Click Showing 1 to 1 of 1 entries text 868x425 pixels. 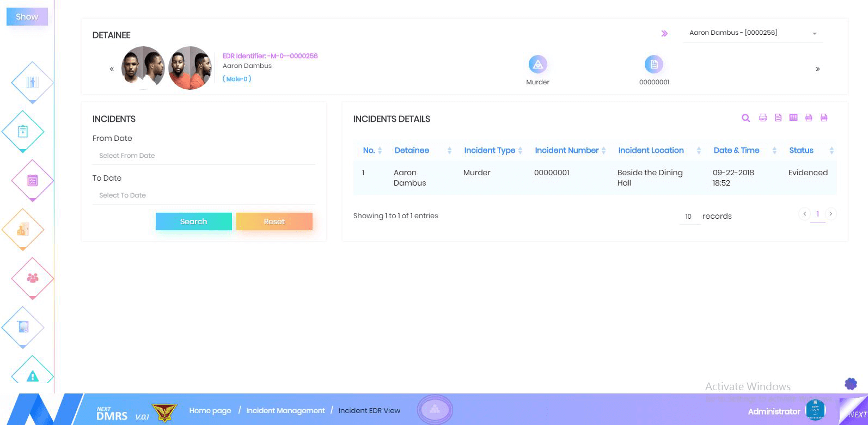coord(395,216)
